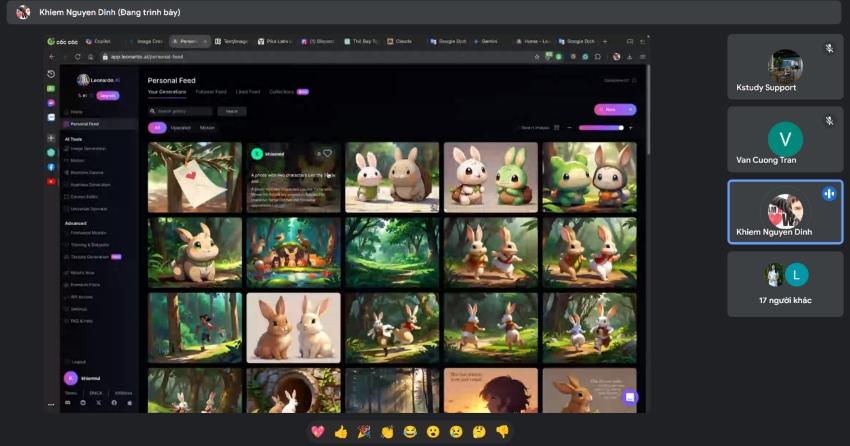Viewport: 850px width, 446px height.
Task: Click the zoom-in plus icon beside slider
Action: tap(630, 128)
